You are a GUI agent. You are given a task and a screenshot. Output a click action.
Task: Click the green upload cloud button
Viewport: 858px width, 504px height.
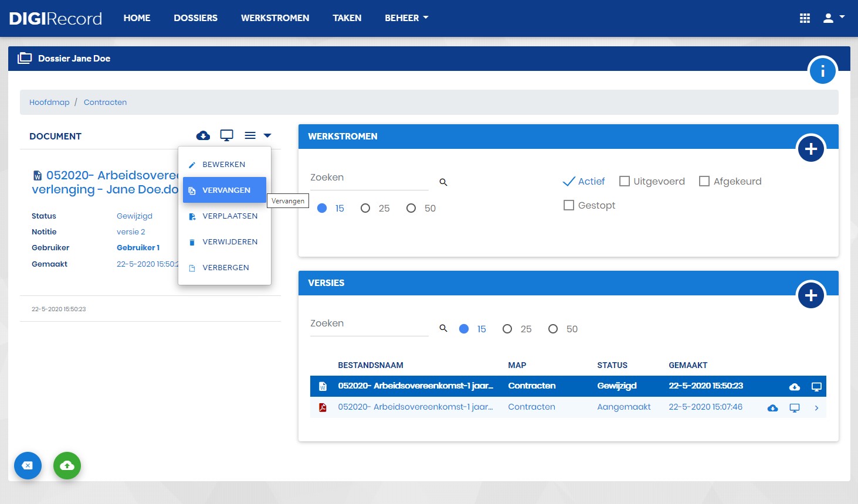tap(67, 465)
